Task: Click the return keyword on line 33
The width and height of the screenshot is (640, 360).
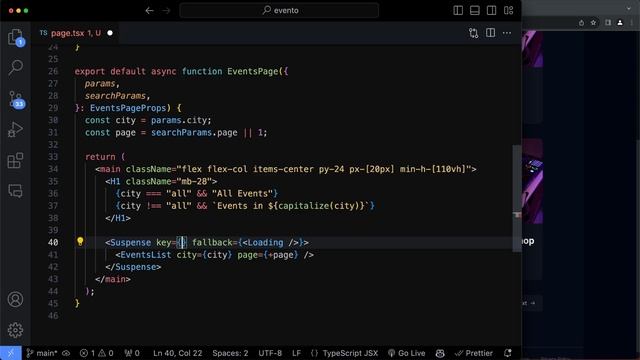Action: coord(100,157)
